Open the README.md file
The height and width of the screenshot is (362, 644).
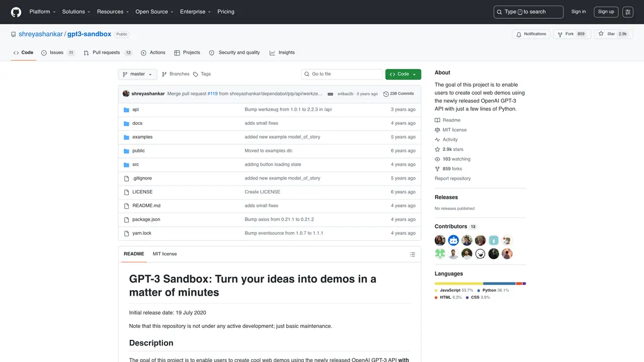click(x=146, y=206)
